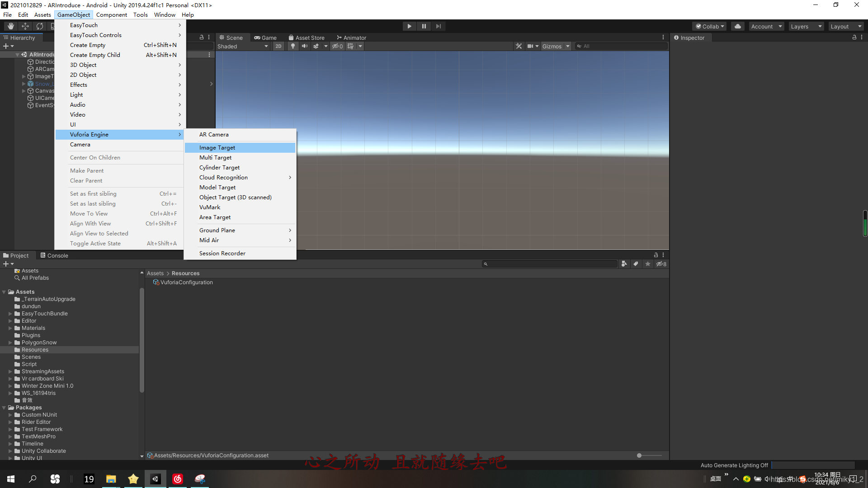The width and height of the screenshot is (868, 488).
Task: Collapse the Packages tree
Action: click(x=4, y=408)
